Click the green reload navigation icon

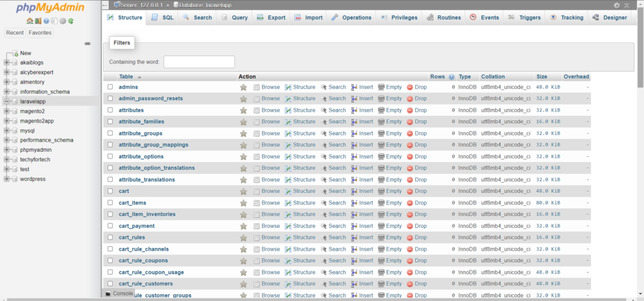[x=70, y=21]
